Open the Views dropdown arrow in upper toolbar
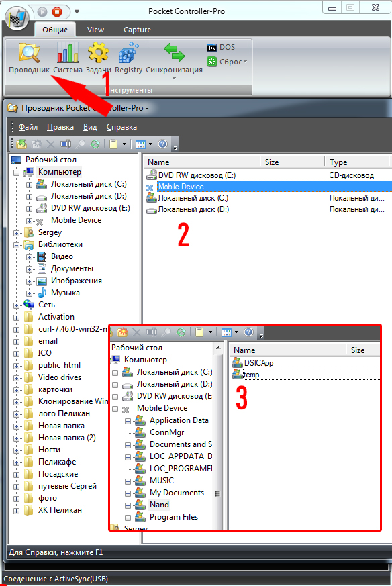Screen dimensions: 392x586 tap(150, 144)
